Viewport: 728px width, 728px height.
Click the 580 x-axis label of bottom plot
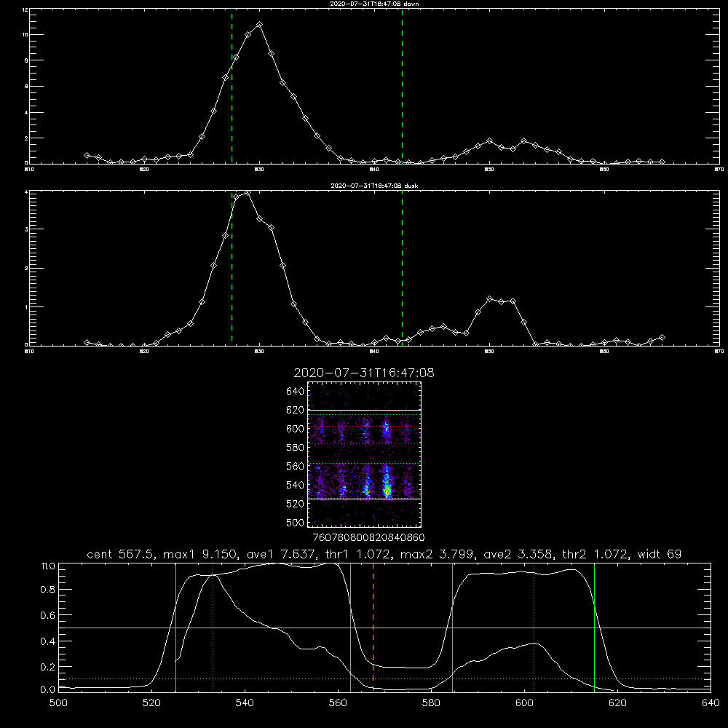click(431, 703)
